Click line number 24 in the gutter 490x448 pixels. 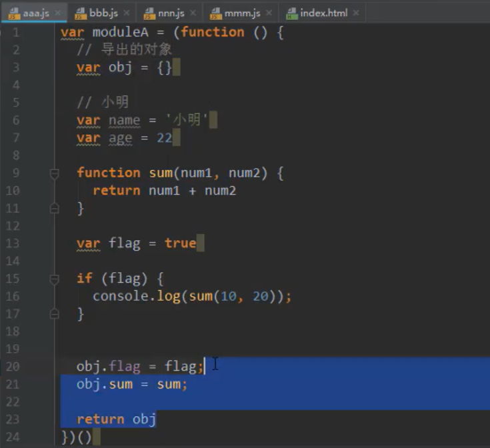13,437
